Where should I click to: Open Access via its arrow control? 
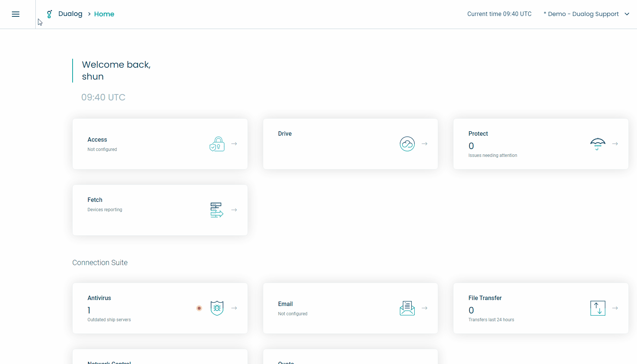pyautogui.click(x=234, y=144)
